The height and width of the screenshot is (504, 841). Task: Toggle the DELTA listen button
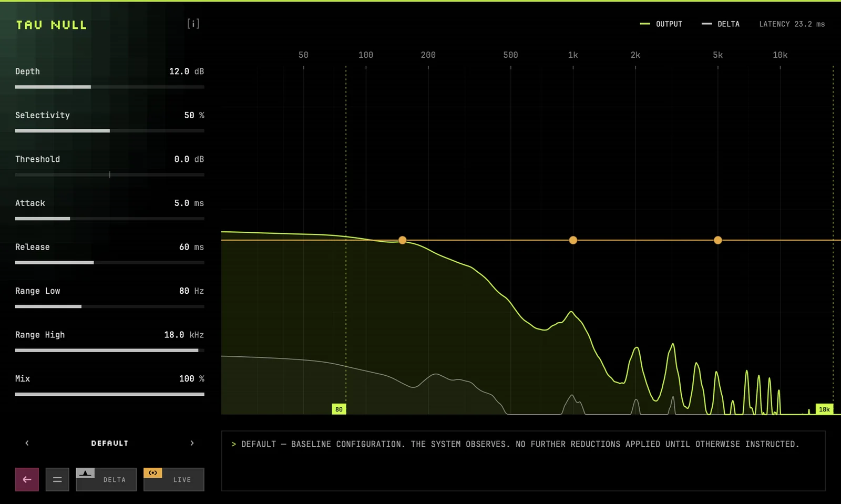[106, 479]
